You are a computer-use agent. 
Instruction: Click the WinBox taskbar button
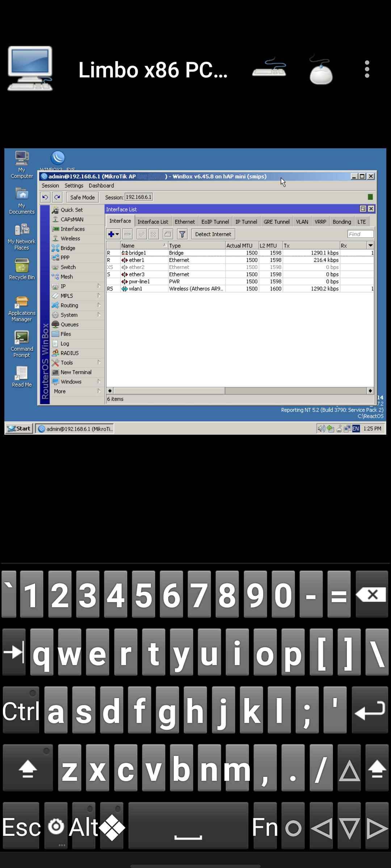(75, 429)
